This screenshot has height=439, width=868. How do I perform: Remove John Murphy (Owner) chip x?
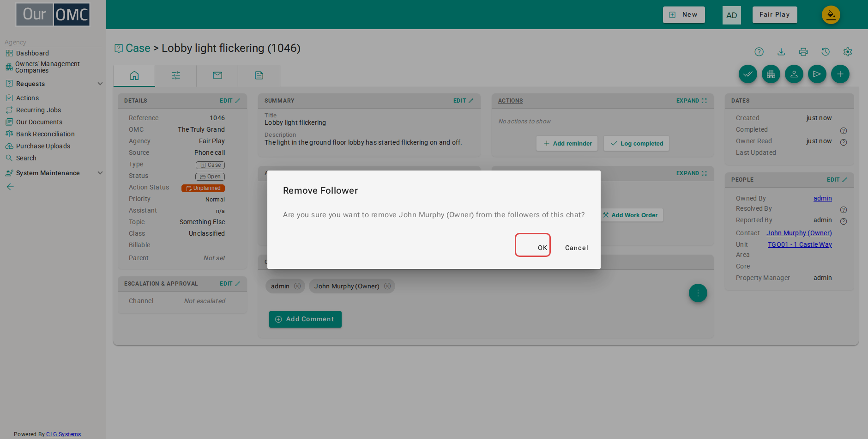click(x=387, y=286)
